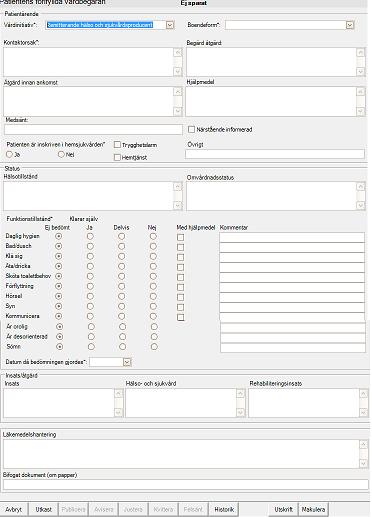This screenshot has height=517, width=372.
Task: Enable the Trygghetslarm checkbox
Action: tap(117, 145)
